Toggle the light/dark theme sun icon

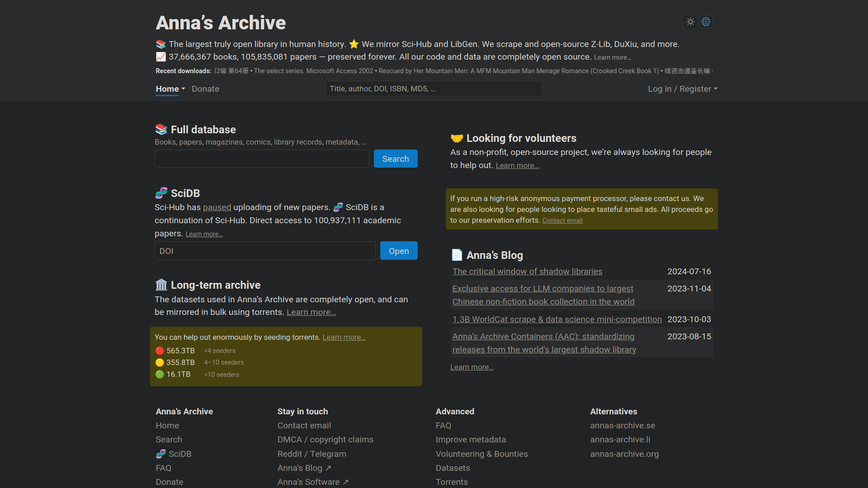coord(690,22)
